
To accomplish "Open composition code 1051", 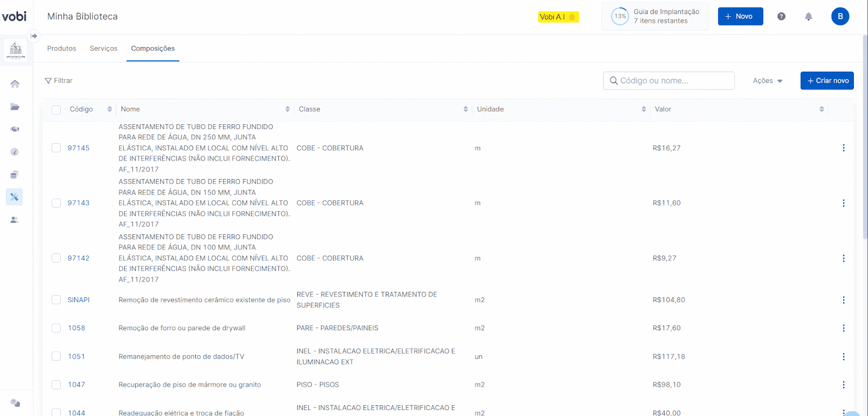I will point(76,356).
